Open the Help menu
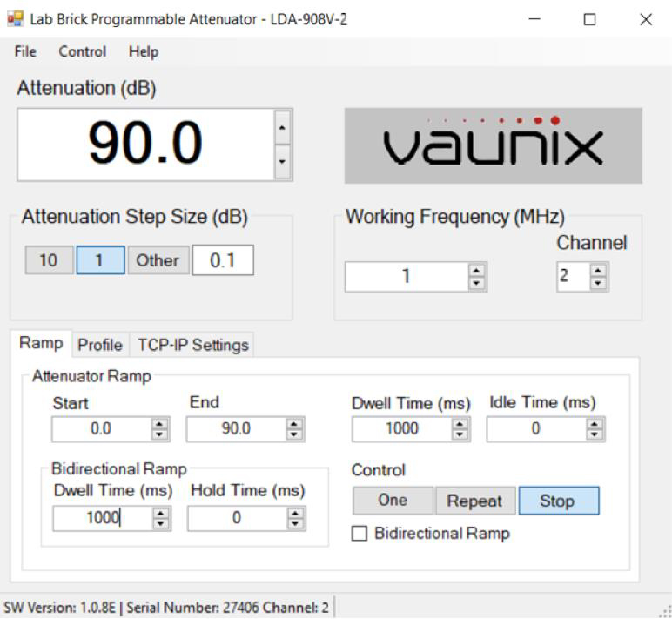Viewport: 672px width, 619px height. coord(144,51)
